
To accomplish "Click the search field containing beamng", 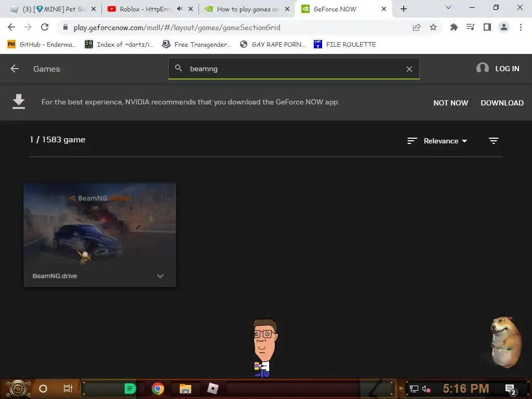I will click(294, 69).
